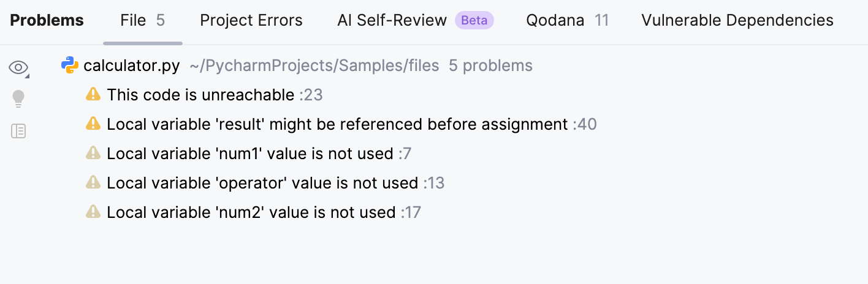Viewport: 868px width, 284px height.
Task: Click warning icon beside unreachable code problem
Action: [x=93, y=94]
